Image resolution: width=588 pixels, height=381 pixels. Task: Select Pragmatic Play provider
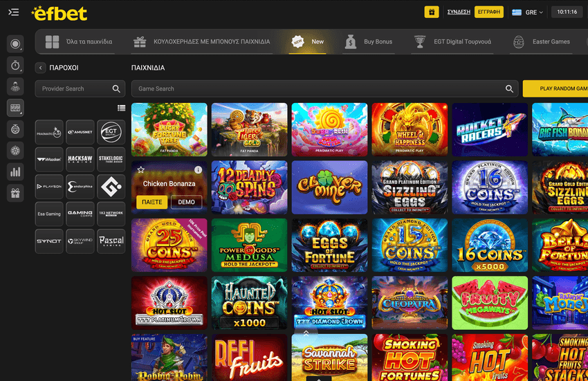tap(49, 132)
